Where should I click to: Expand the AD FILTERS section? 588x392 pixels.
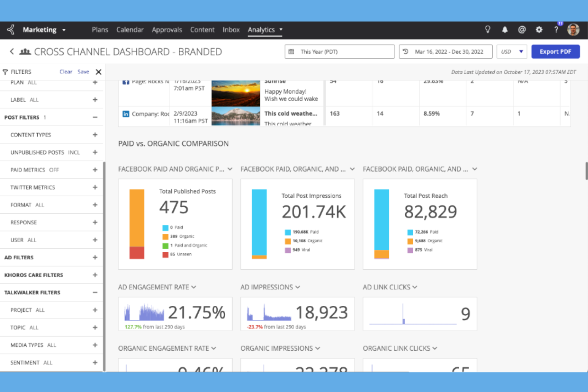coord(95,257)
